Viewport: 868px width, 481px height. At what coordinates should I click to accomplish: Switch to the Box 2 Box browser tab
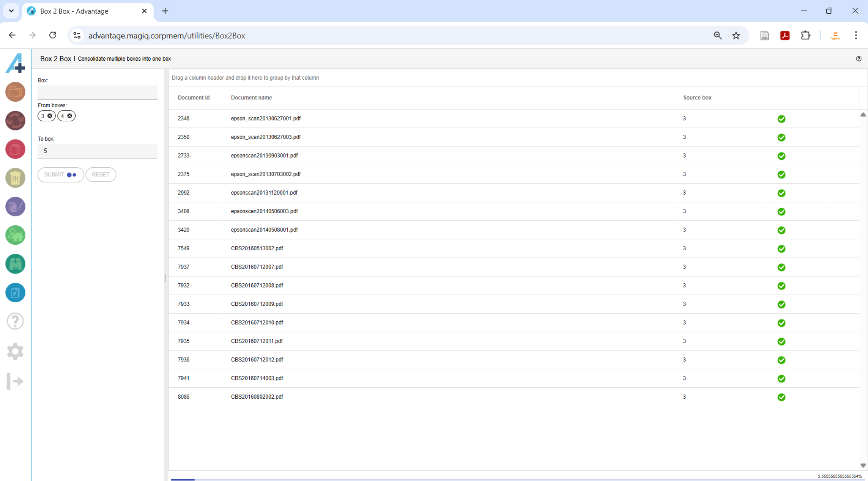74,11
